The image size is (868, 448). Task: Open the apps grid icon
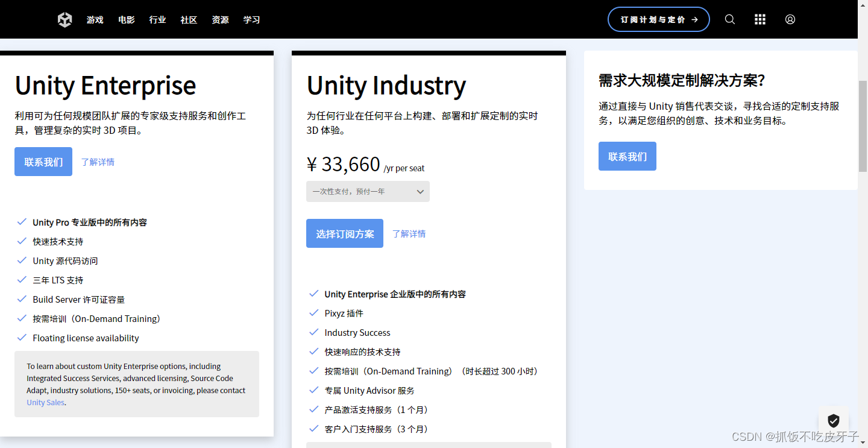click(760, 19)
